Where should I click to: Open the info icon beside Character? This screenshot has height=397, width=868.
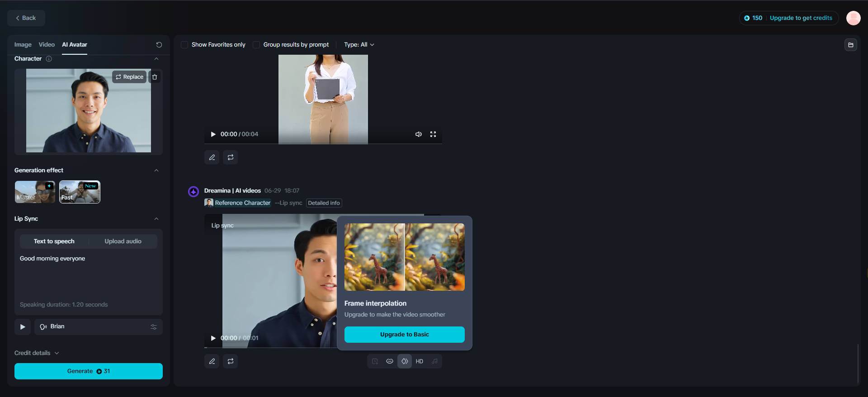click(x=49, y=59)
